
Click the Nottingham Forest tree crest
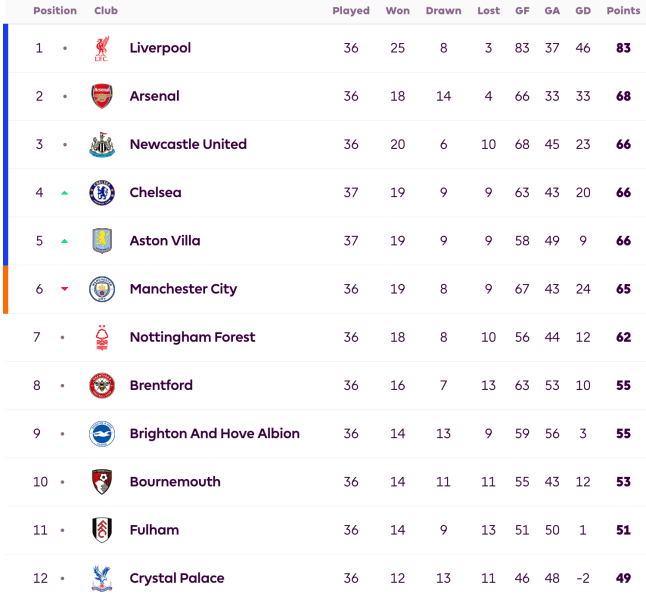coord(102,337)
